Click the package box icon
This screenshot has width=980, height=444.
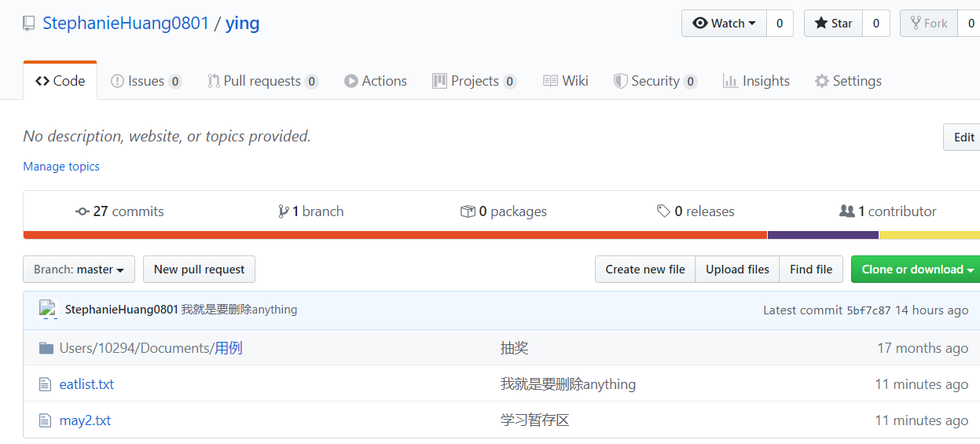click(x=468, y=211)
